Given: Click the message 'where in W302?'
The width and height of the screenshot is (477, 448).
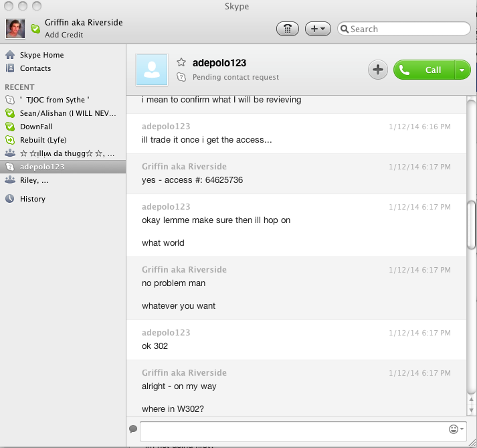Looking at the screenshot, I should point(173,408).
